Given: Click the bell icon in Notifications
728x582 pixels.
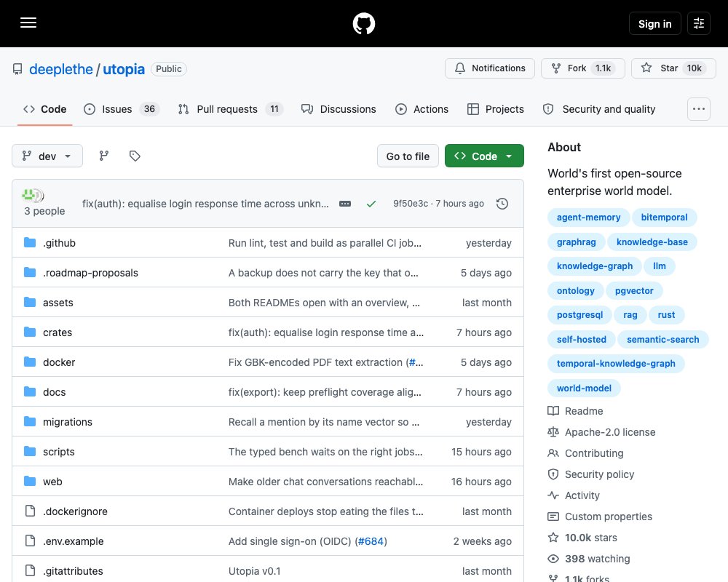Looking at the screenshot, I should [459, 68].
